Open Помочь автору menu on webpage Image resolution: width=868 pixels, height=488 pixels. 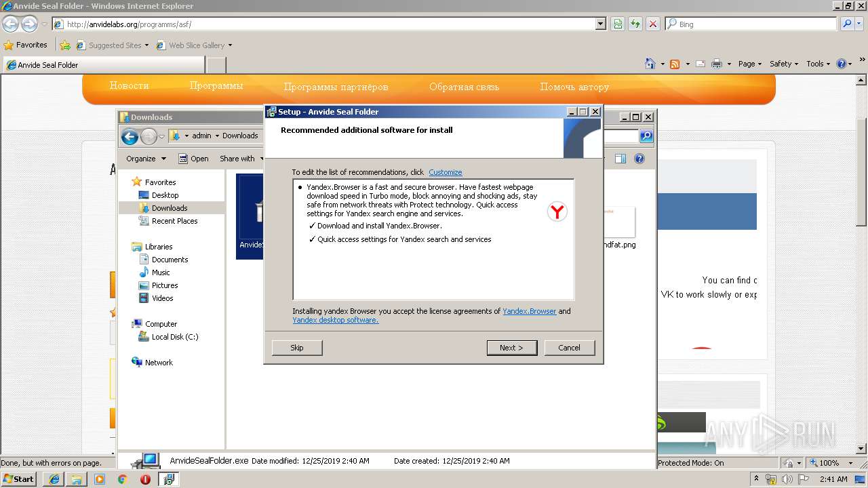574,87
